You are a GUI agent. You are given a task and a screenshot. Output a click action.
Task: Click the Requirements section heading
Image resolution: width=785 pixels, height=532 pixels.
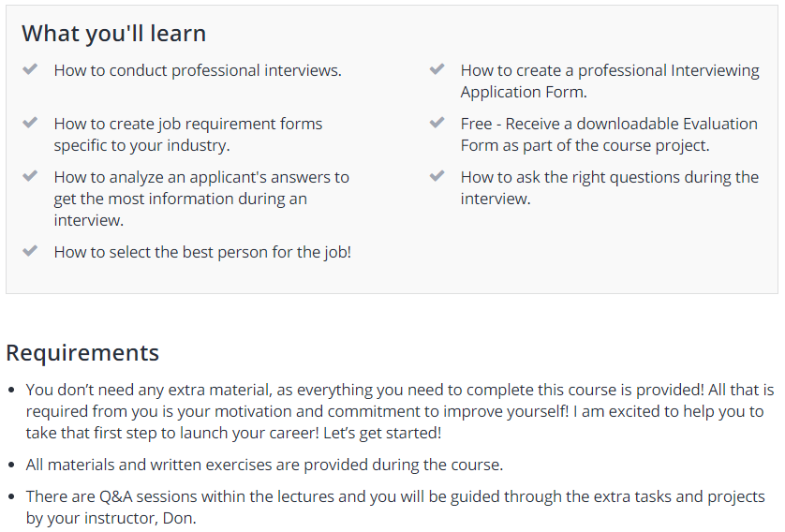click(x=82, y=353)
